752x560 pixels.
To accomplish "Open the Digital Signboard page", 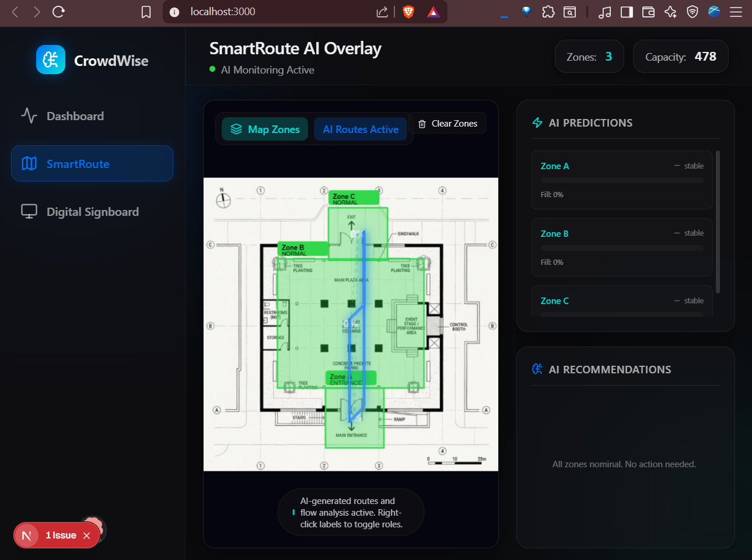I will click(x=92, y=212).
